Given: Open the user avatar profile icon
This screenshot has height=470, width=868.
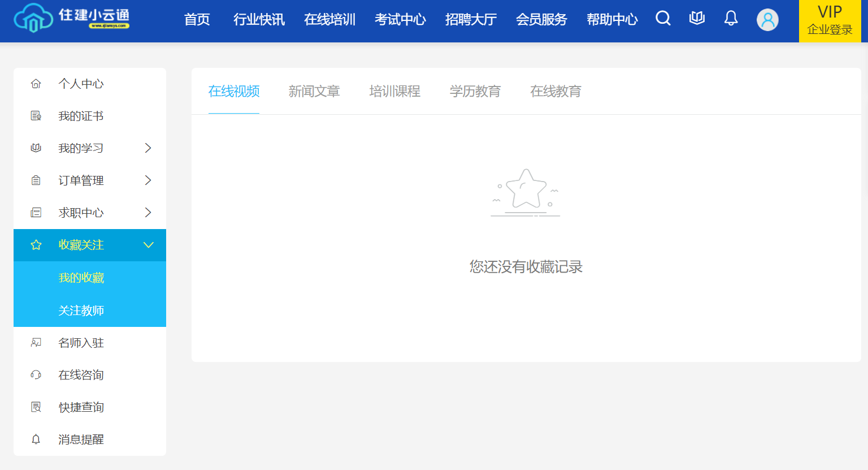Looking at the screenshot, I should (x=767, y=20).
